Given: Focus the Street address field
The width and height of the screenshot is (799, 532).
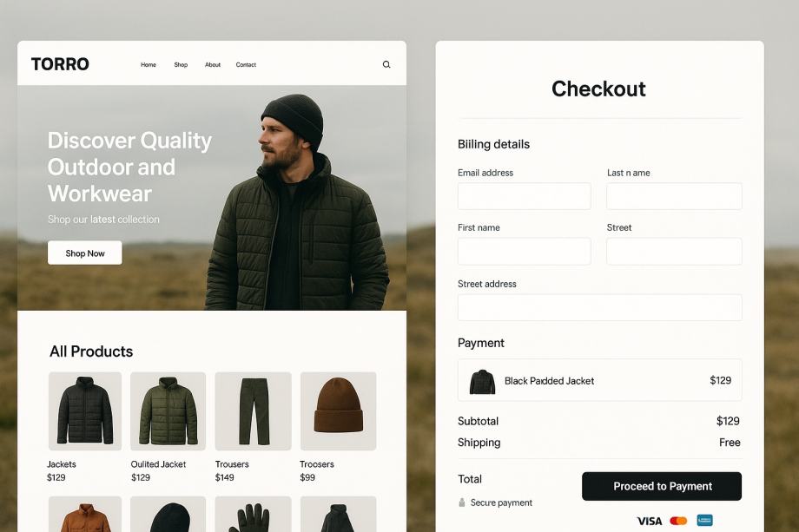Looking at the screenshot, I should [600, 307].
